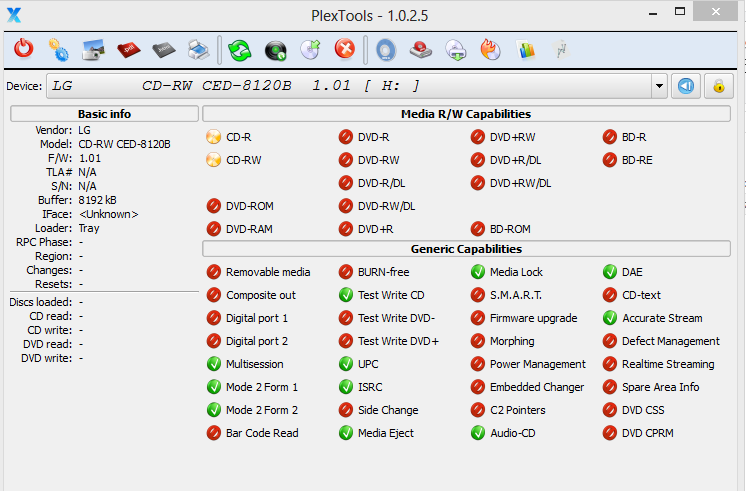Click the green Media Lock checkmark
Screen dimensions: 746x491
tap(478, 272)
